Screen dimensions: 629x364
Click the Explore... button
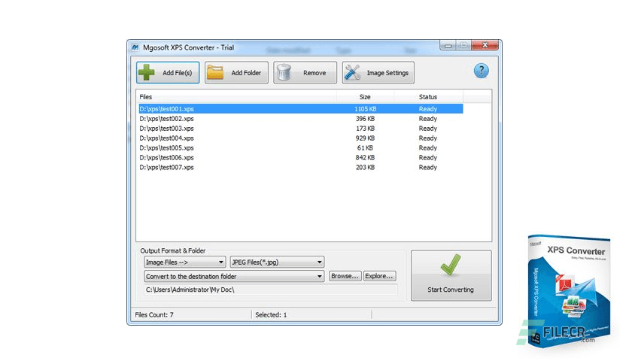(379, 276)
